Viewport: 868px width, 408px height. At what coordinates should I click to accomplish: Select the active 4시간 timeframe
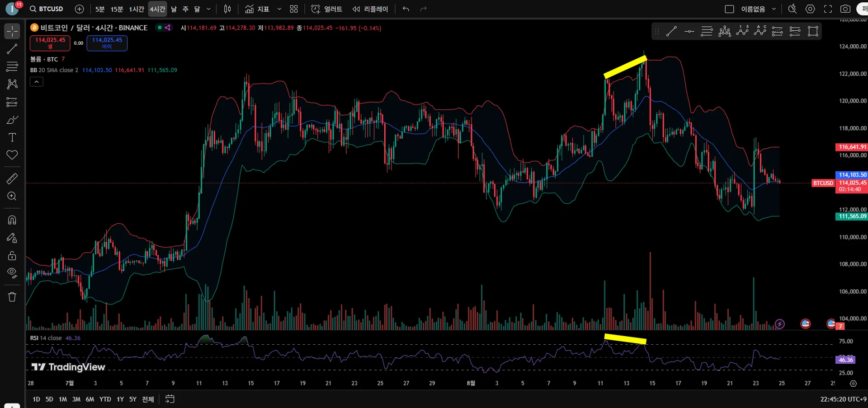[x=157, y=9]
